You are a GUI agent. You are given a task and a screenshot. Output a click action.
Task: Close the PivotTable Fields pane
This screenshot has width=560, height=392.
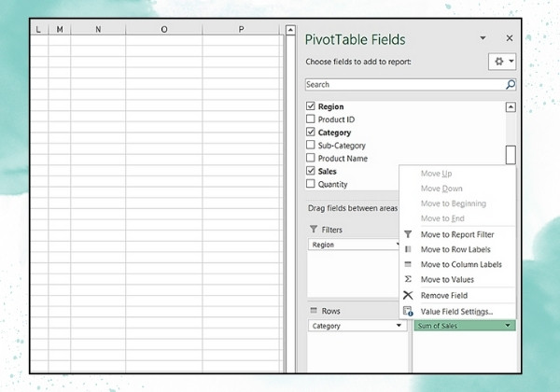(510, 38)
